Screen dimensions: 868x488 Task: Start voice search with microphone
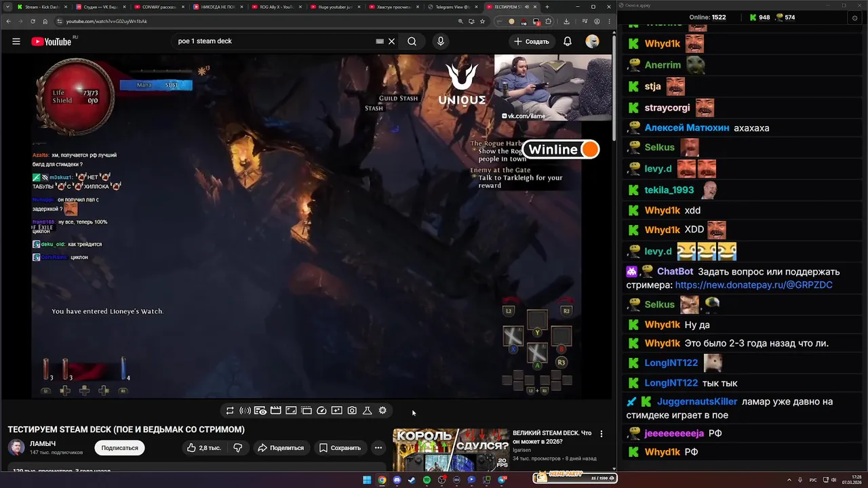coord(440,41)
